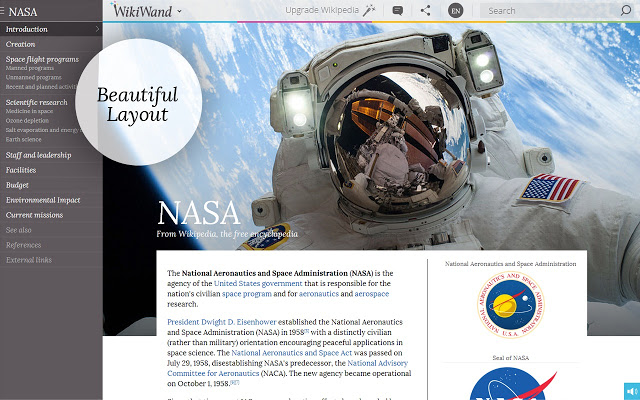The width and height of the screenshot is (640, 400).
Task: Navigate to the Budget section
Action: (x=17, y=185)
